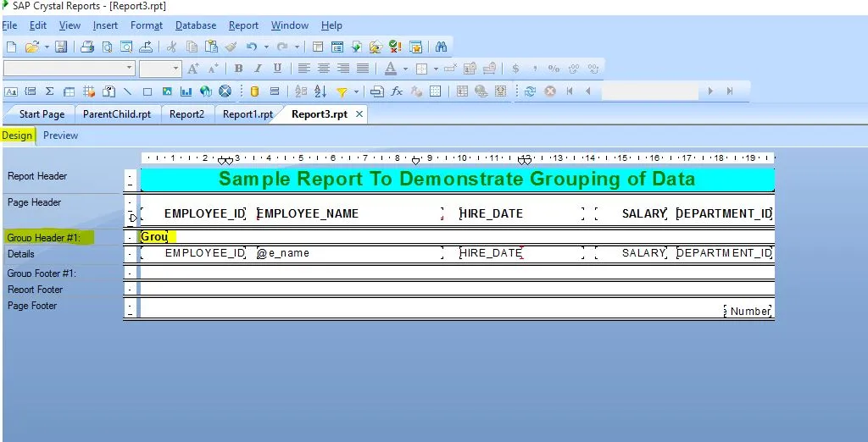Image resolution: width=868 pixels, height=442 pixels.
Task: Click the Insert Picture icon
Action: pos(167,91)
